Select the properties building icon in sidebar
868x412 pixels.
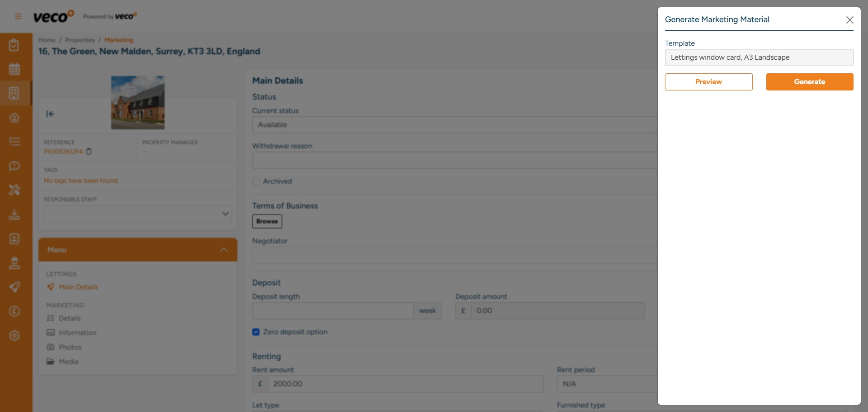pyautogui.click(x=15, y=93)
